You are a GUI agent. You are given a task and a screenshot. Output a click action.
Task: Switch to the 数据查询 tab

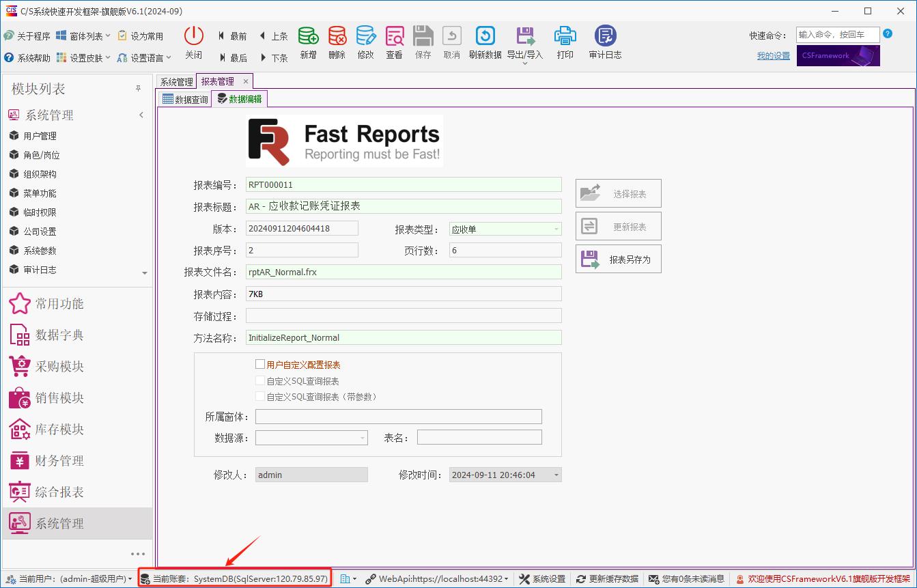(185, 100)
